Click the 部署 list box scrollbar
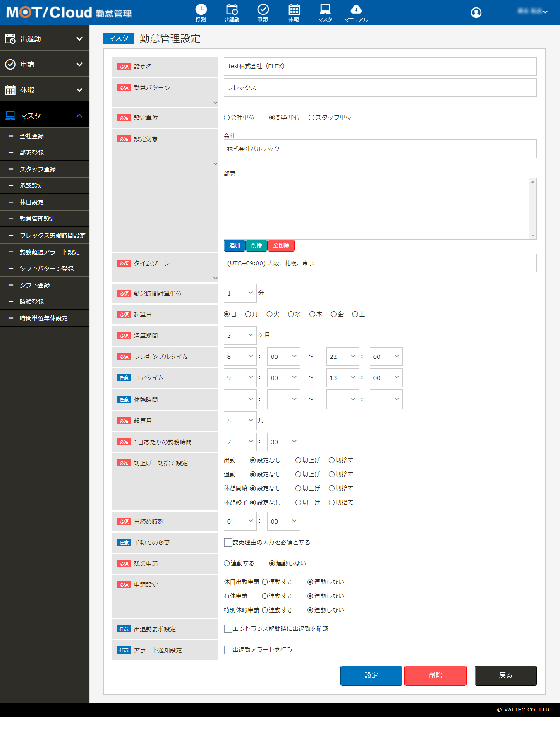 533,209
